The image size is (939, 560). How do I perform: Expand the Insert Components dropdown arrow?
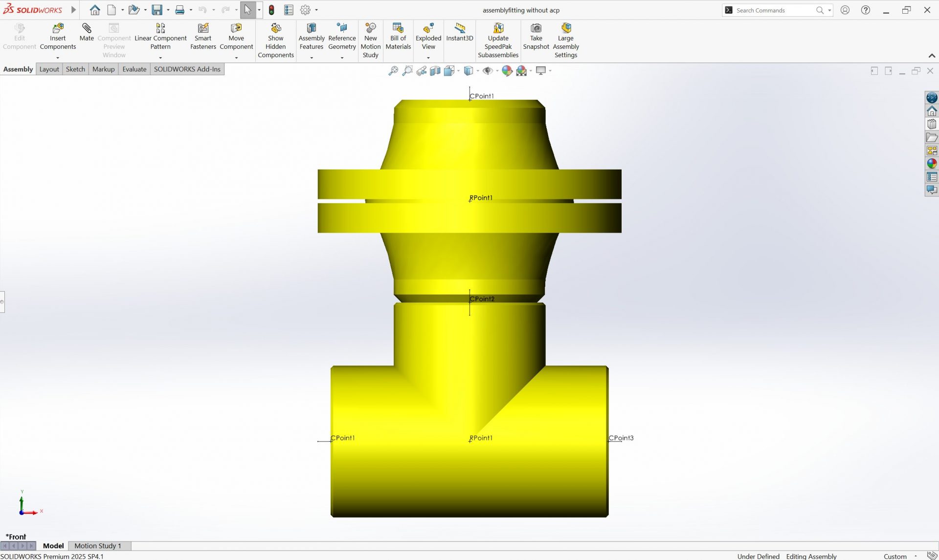pyautogui.click(x=57, y=58)
